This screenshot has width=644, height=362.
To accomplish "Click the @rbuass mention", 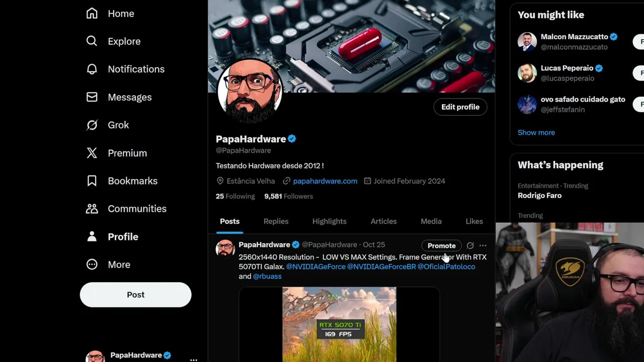I will (x=267, y=276).
